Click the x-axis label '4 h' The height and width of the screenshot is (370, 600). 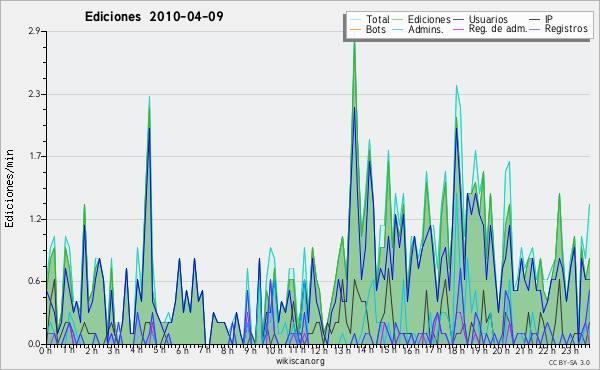click(136, 350)
